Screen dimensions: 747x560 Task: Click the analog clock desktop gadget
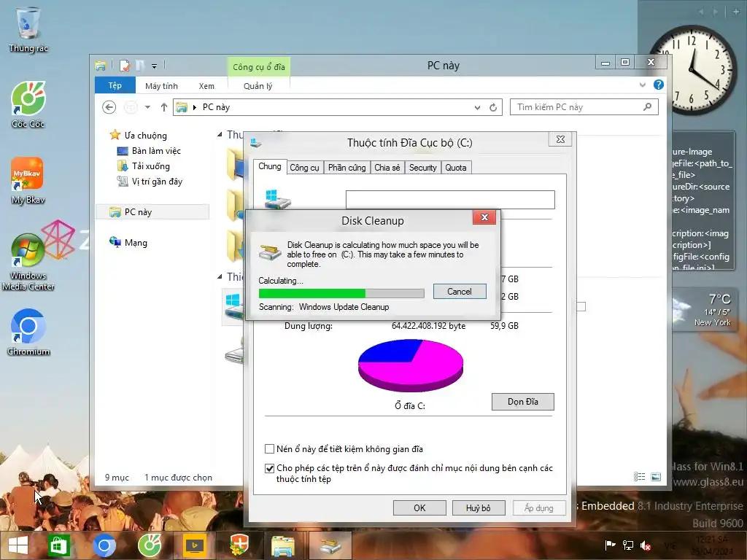click(692, 70)
